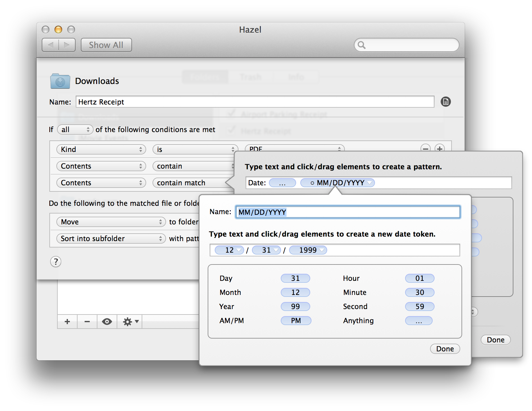Select the Month '12' element token
Screen dimensions: 532x411
(x=295, y=292)
